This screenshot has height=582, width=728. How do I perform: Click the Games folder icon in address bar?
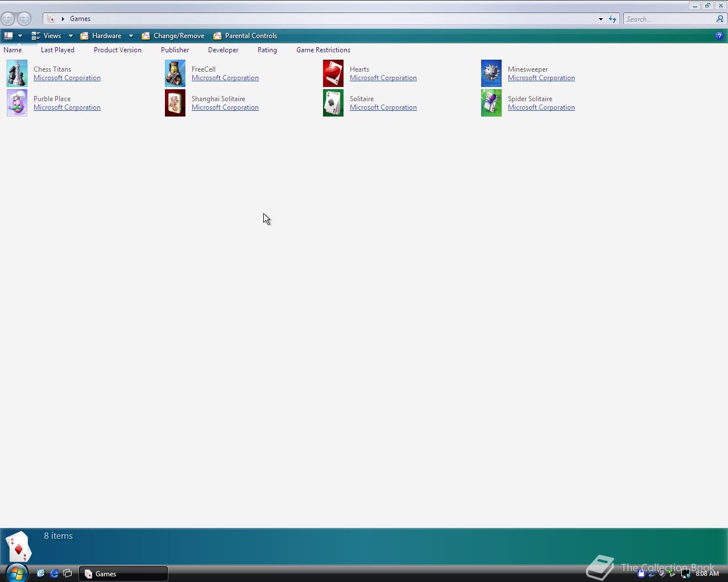[x=51, y=19]
